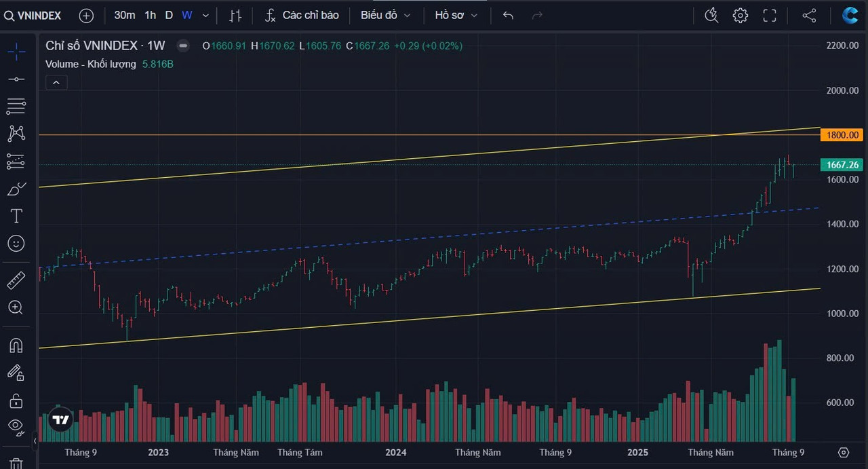The image size is (868, 469).
Task: Open the pattern drawing tools
Action: click(x=16, y=134)
